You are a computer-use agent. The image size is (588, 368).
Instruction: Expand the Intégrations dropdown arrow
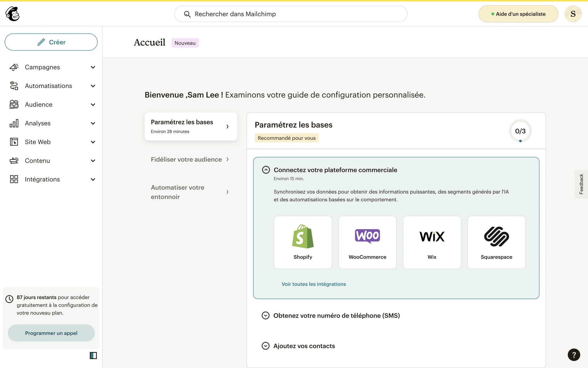pos(93,179)
